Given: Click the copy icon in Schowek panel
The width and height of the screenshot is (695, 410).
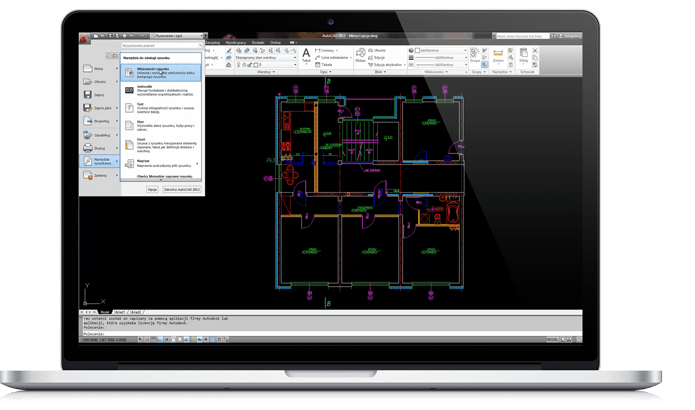Looking at the screenshot, I should (535, 58).
